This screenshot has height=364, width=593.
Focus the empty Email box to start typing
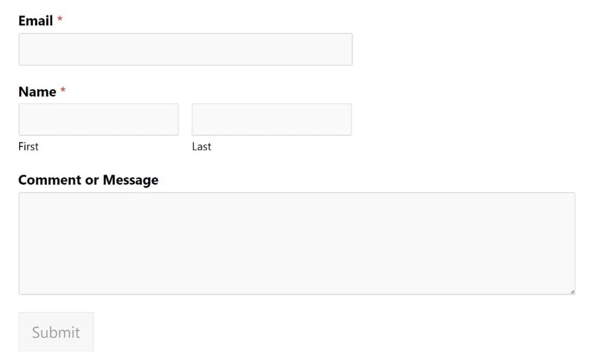click(185, 49)
